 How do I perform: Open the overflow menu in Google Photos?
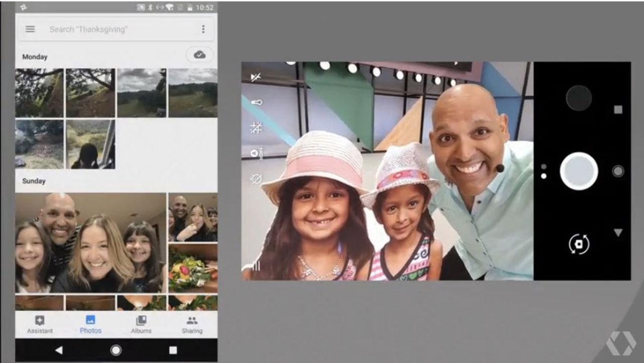click(x=204, y=29)
